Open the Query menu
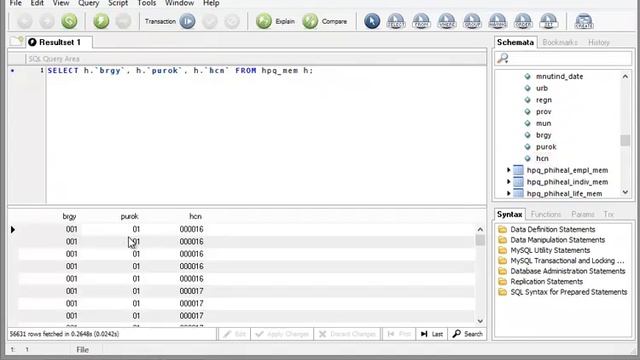This screenshot has height=360, width=640. [89, 3]
